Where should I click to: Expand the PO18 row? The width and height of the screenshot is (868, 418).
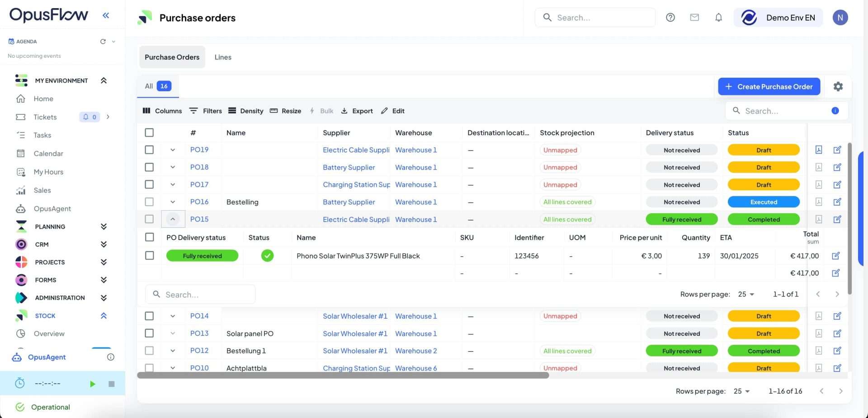[173, 167]
